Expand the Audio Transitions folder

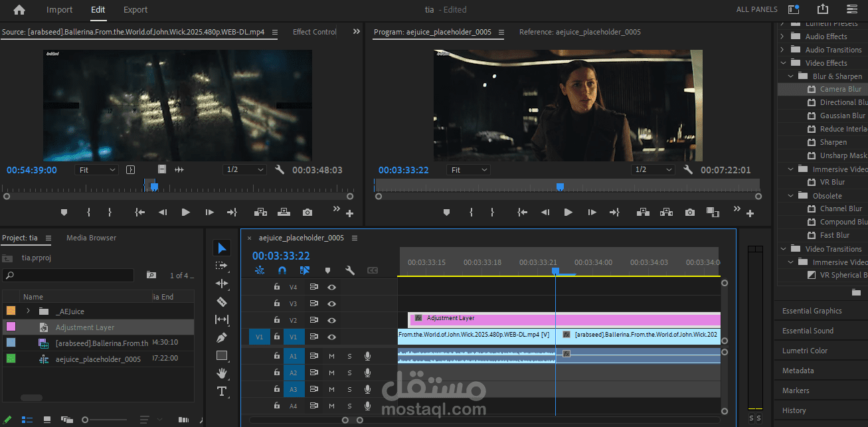coord(782,50)
